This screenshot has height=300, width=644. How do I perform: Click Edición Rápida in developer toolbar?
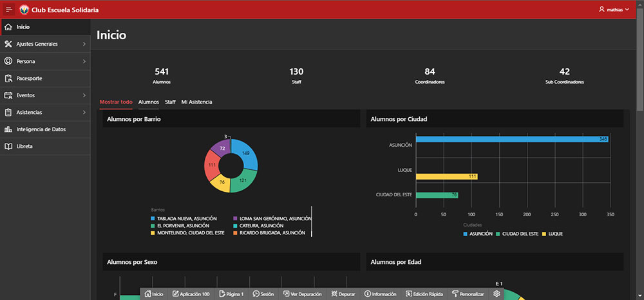424,294
